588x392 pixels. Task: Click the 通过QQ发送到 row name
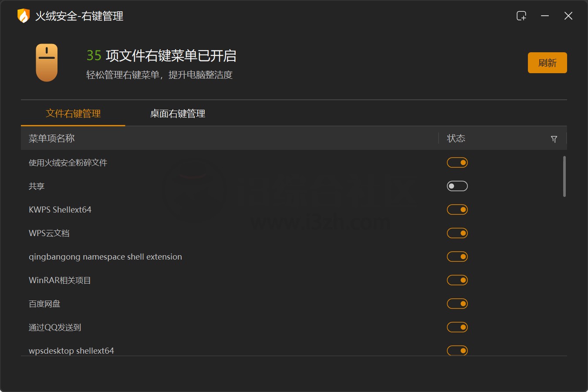55,328
